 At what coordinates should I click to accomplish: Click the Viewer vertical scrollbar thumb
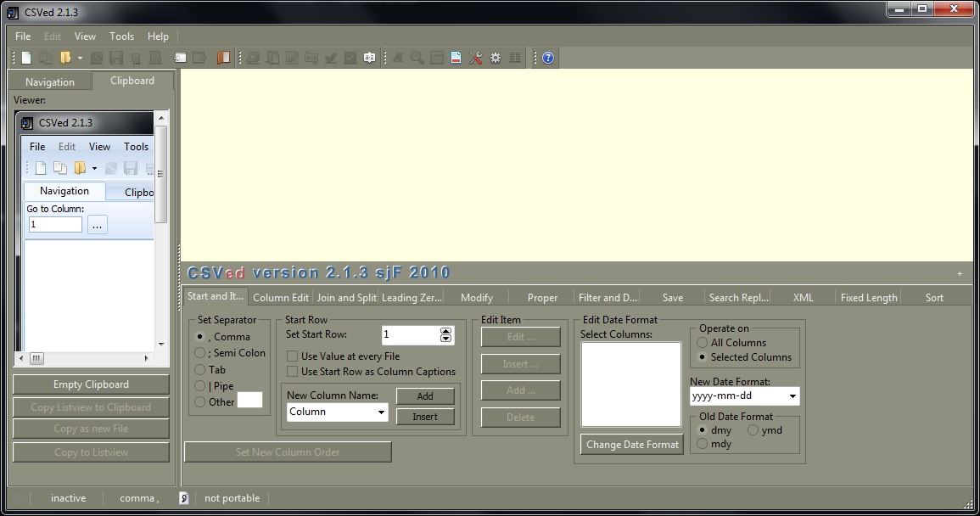pyautogui.click(x=160, y=174)
